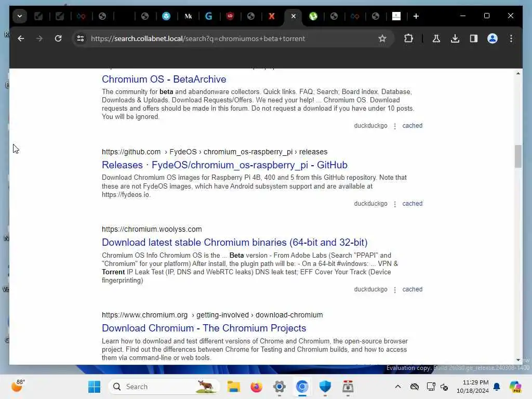Screen dimensions: 532x399
Task: Switch to the red X tab
Action: [x=272, y=16]
